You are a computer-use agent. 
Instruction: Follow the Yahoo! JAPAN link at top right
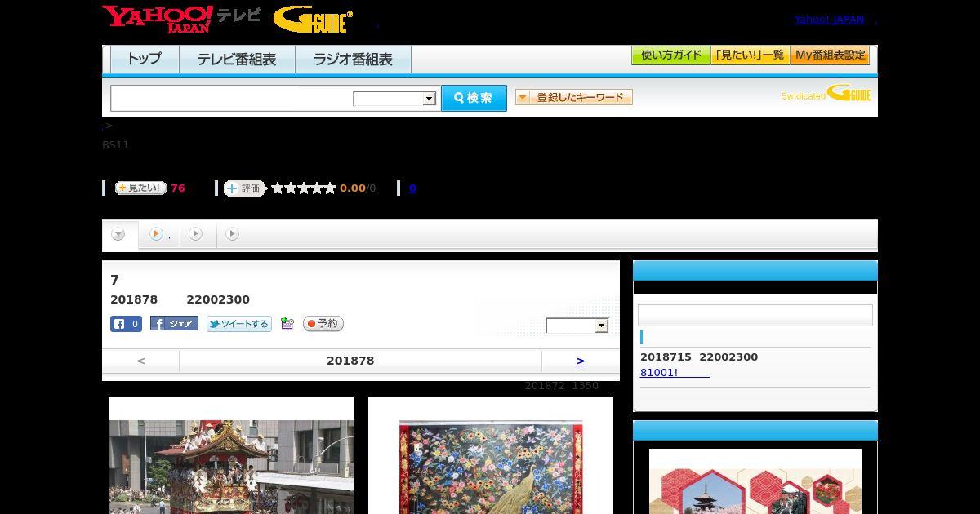829,19
